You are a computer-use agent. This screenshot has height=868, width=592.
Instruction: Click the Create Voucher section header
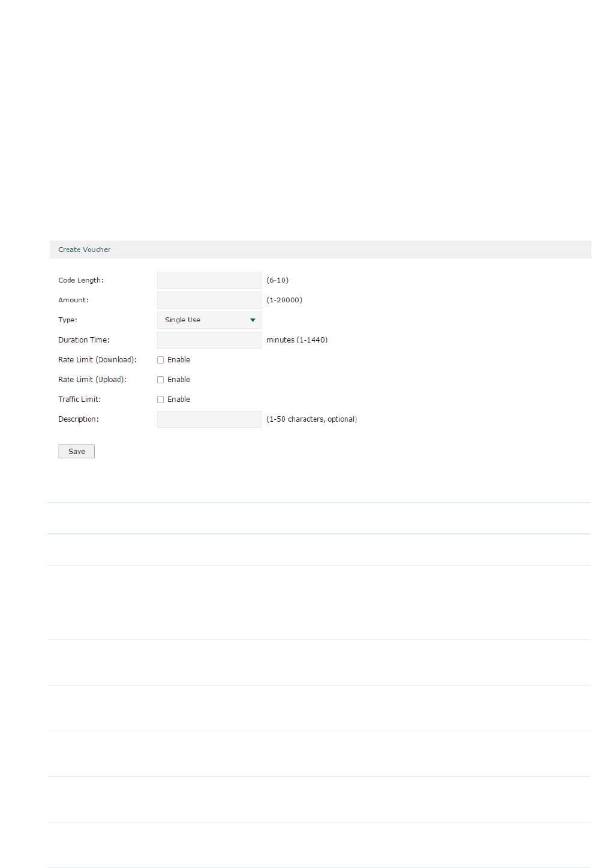pos(320,250)
